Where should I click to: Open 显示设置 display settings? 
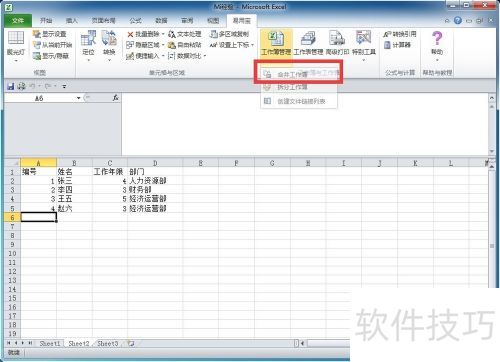point(50,34)
